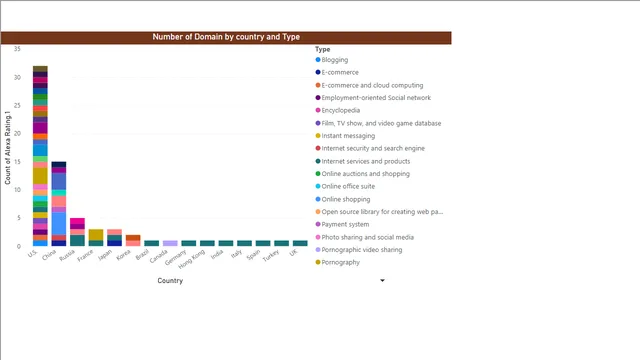The image size is (640, 360).
Task: Click the Blogging legend color dot
Action: (318, 60)
